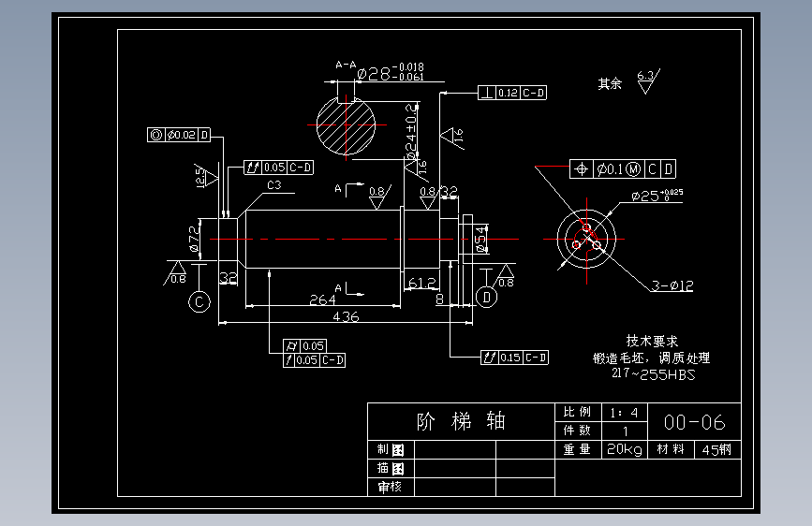Click the 12.5 roughness symbol

206,177
